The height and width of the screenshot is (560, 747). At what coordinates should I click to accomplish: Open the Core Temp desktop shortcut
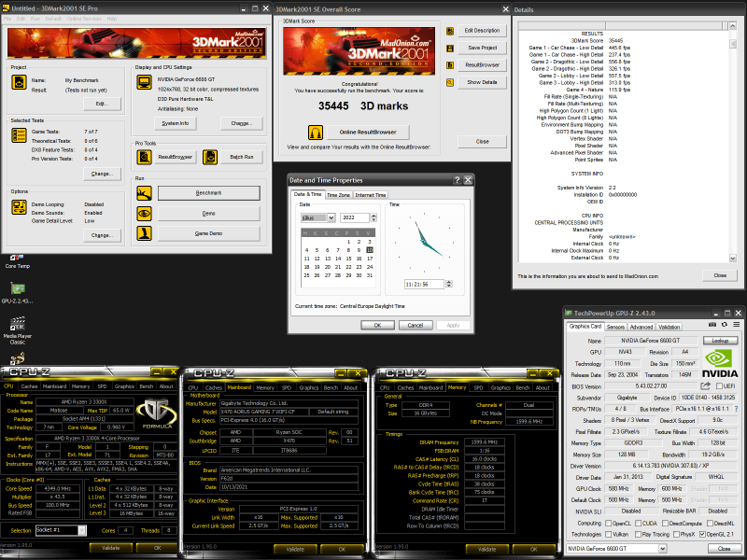tap(18, 261)
